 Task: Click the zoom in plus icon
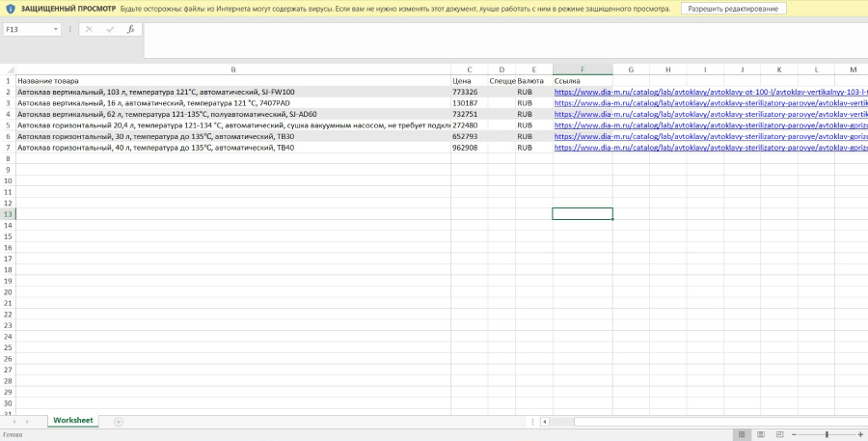[860, 434]
